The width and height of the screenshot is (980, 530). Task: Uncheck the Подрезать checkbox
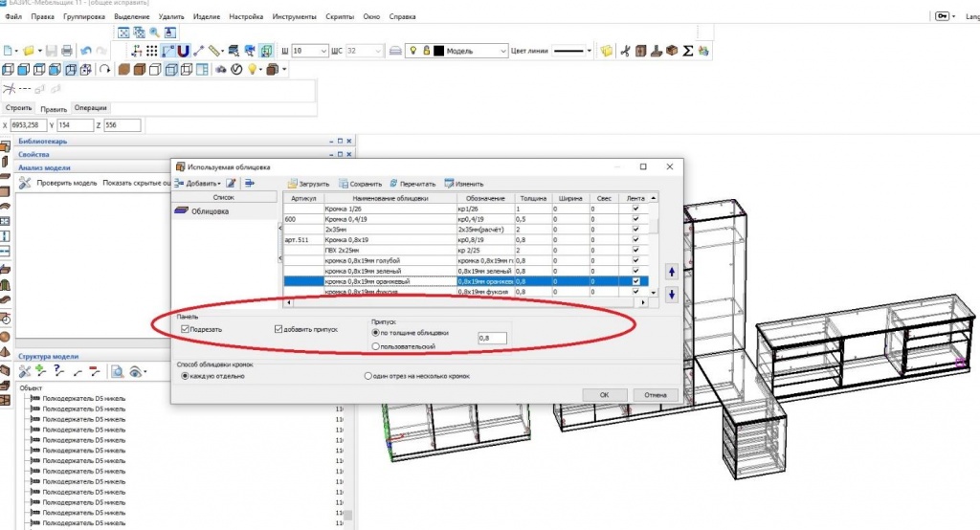pyautogui.click(x=186, y=329)
